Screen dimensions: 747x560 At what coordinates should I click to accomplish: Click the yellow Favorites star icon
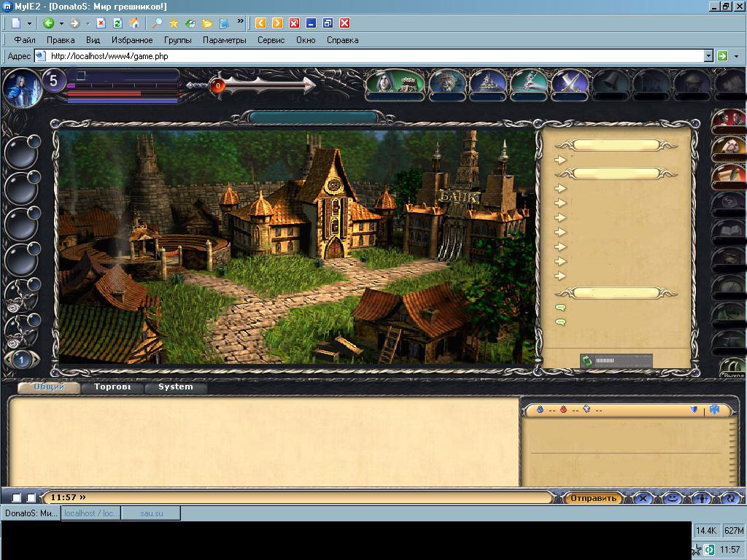174,23
